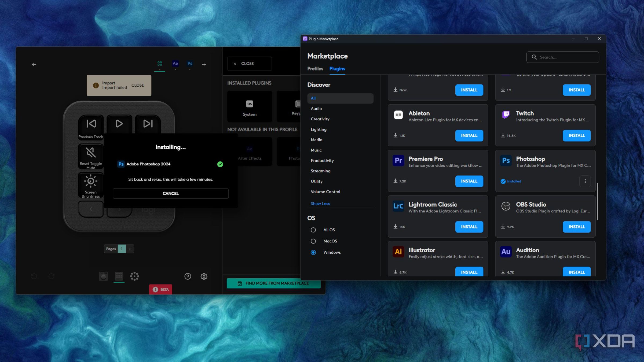Click the Previous Track key on the keypad
Viewport: 644px width, 362px height.
[91, 127]
